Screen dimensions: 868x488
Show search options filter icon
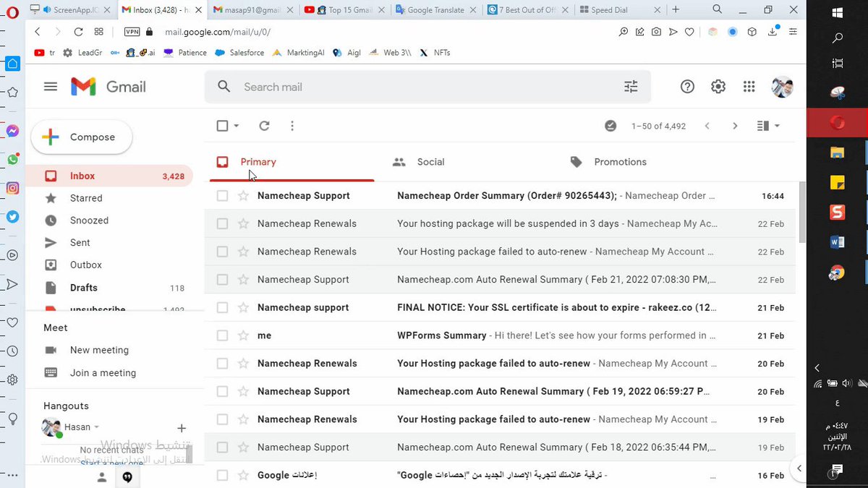coord(631,87)
